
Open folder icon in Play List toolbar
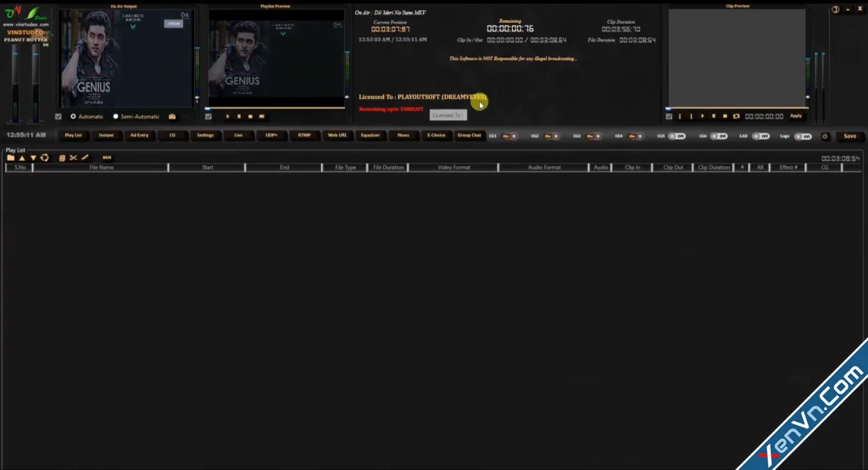10,158
